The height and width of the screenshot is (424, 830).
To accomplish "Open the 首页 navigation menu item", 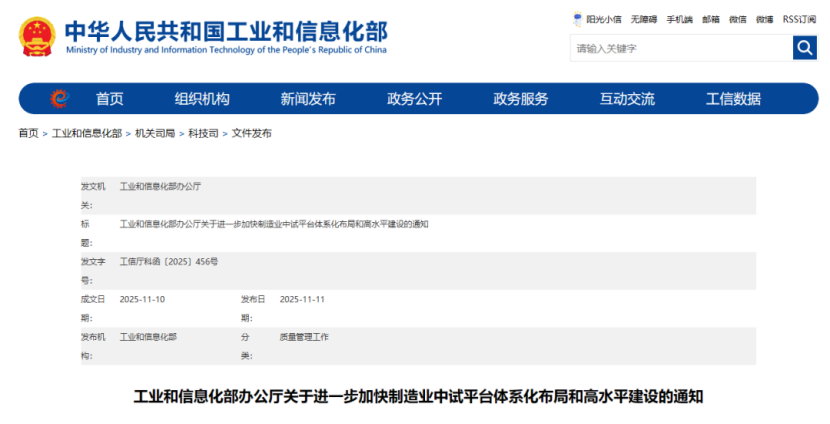I will (x=110, y=99).
